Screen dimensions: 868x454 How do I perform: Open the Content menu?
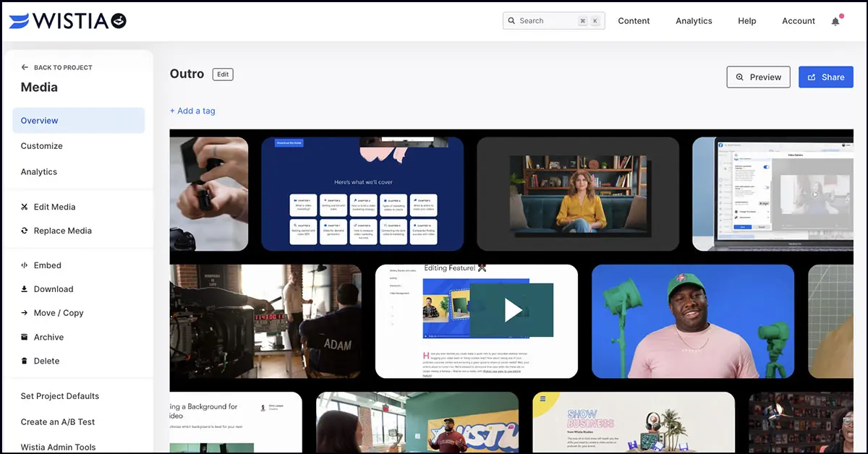click(x=634, y=21)
